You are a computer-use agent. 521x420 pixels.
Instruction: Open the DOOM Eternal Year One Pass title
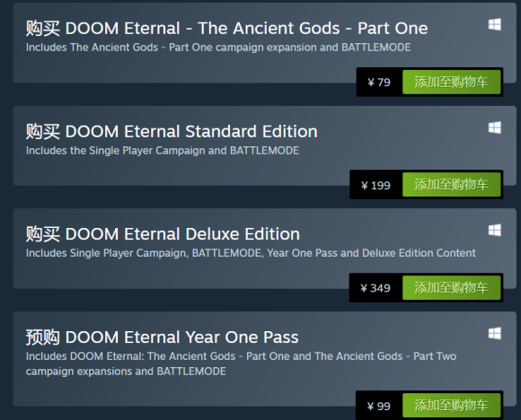point(163,337)
